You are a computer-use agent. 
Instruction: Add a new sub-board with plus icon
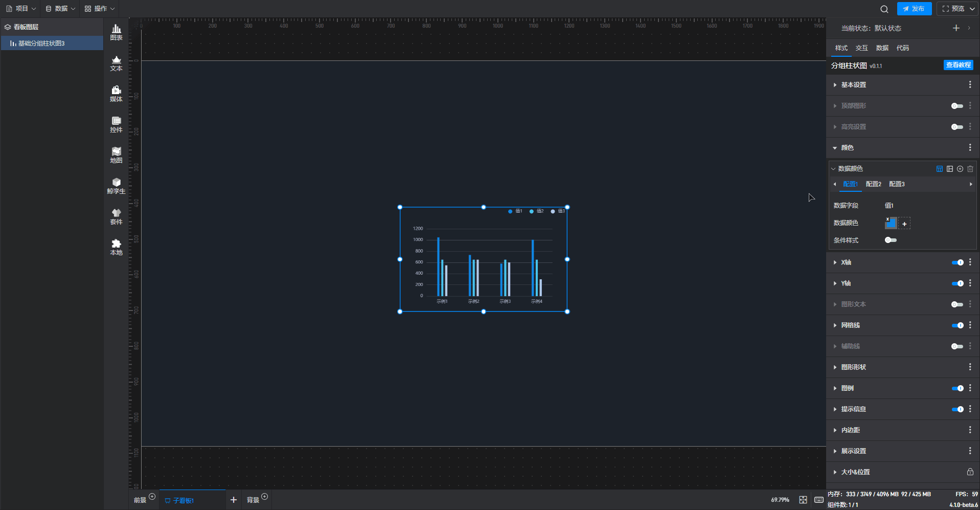pos(234,500)
